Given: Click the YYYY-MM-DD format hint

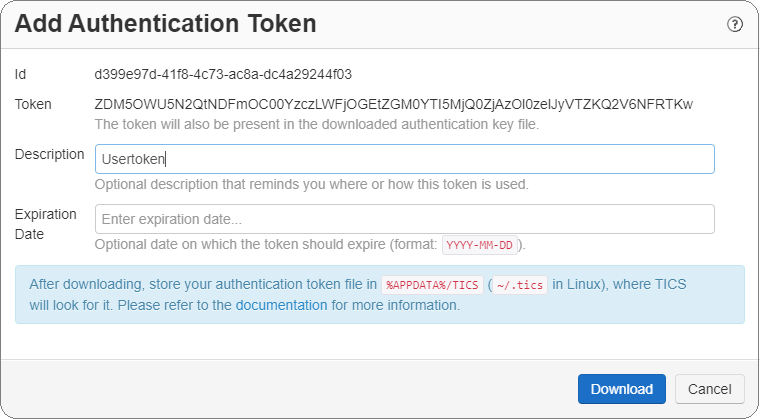Looking at the screenshot, I should point(481,245).
